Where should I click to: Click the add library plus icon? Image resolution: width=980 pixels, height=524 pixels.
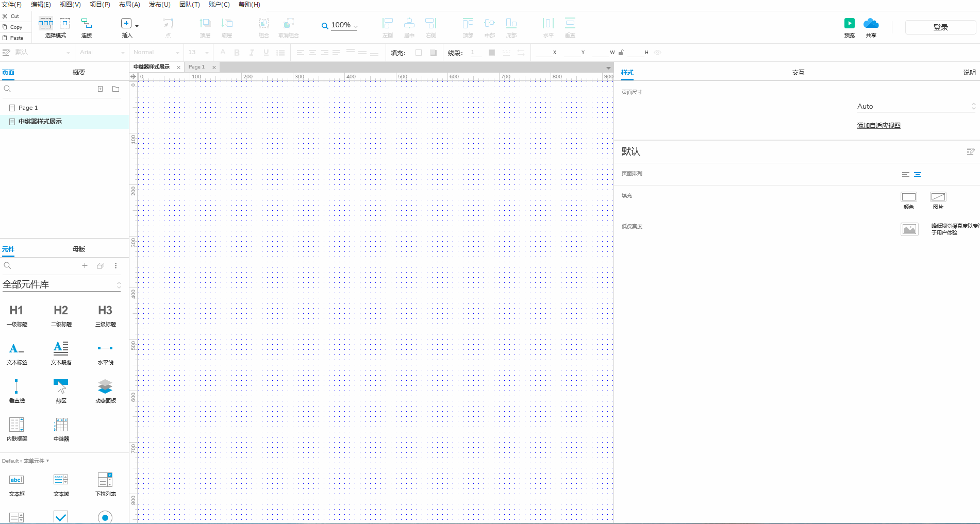pyautogui.click(x=85, y=266)
